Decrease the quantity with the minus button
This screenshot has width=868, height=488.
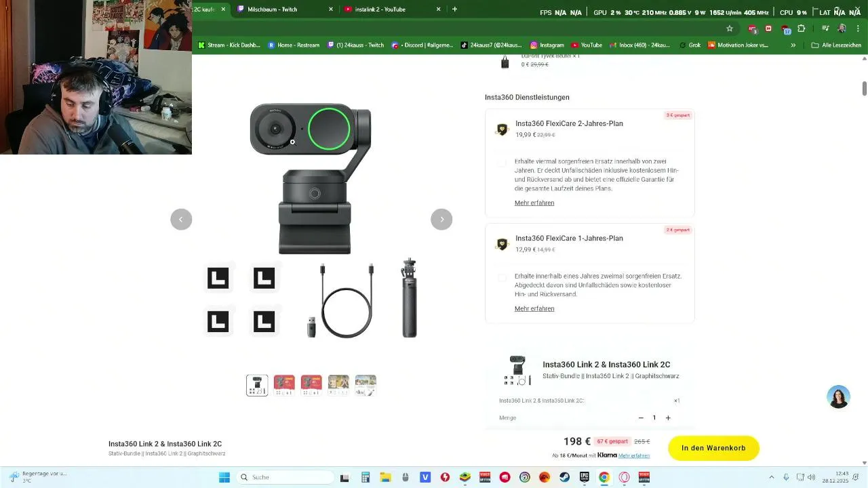point(641,418)
